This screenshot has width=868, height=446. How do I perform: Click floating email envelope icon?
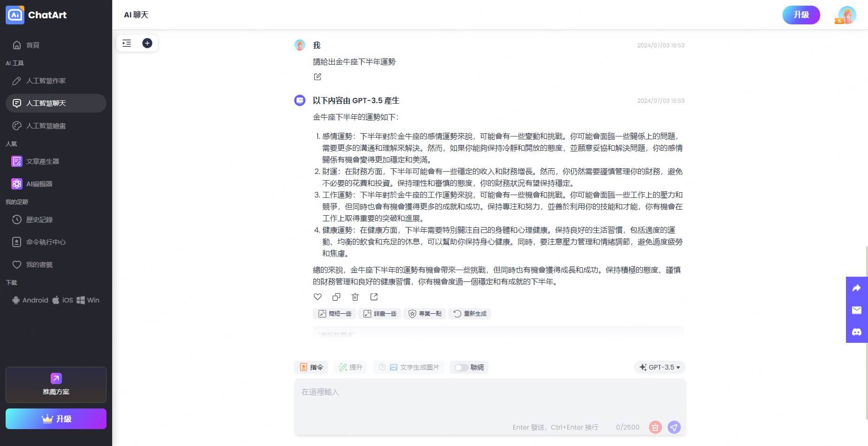(857, 310)
